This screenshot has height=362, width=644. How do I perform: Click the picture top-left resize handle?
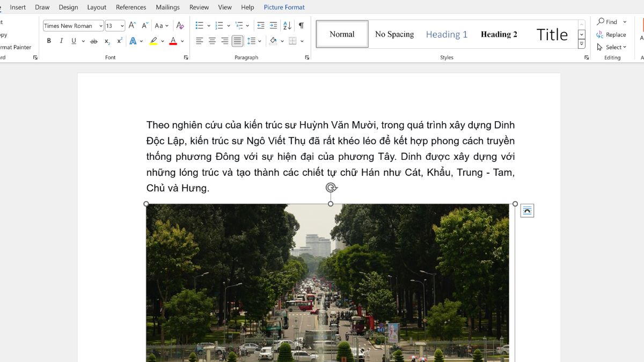(146, 204)
